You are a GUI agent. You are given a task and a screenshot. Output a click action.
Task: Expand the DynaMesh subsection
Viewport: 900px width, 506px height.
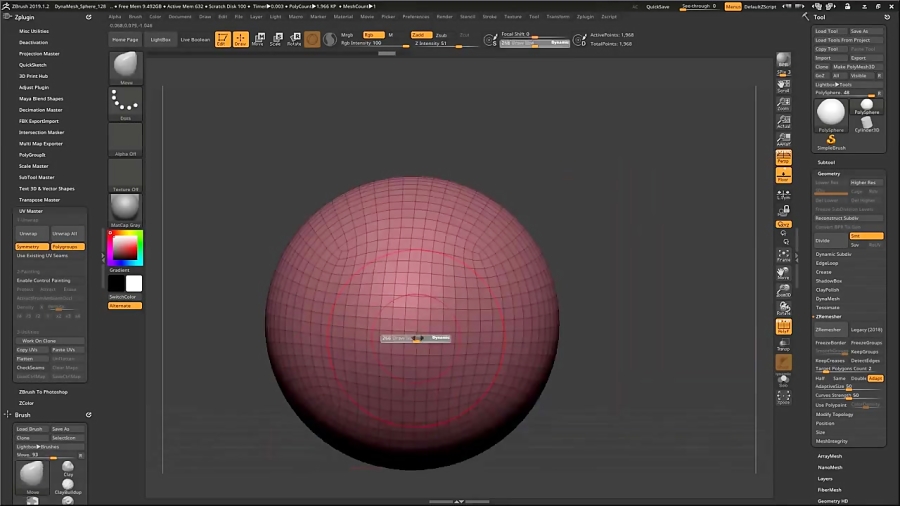click(x=828, y=299)
